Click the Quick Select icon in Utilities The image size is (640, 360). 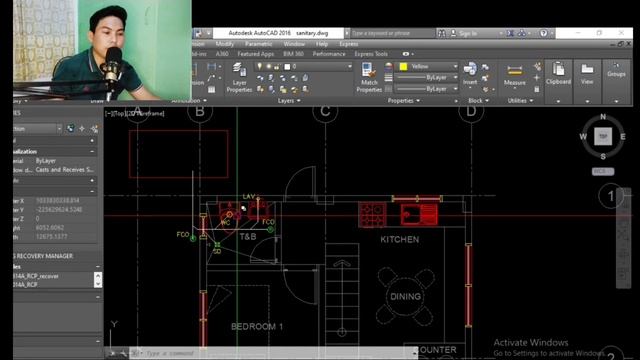[x=537, y=67]
